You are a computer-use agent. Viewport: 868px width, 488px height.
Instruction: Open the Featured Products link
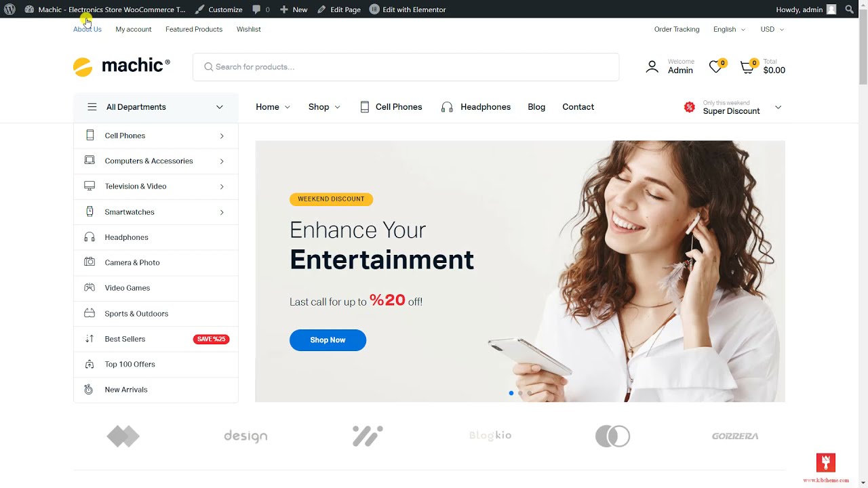[x=194, y=29]
